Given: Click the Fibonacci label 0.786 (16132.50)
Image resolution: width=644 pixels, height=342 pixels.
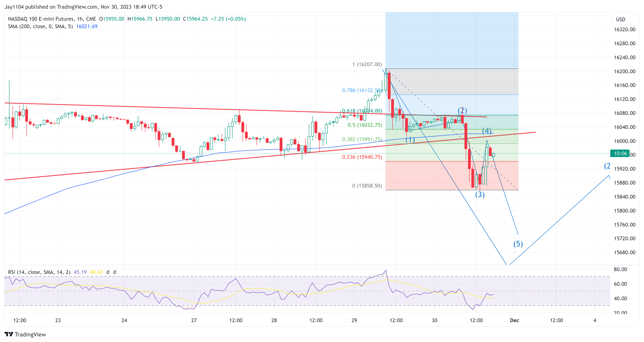Looking at the screenshot, I should point(362,90).
